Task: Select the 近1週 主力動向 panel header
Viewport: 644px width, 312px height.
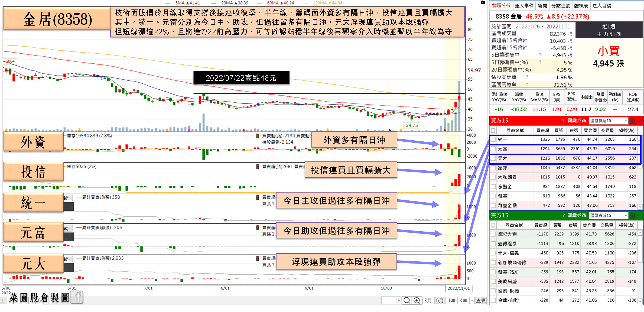Action: coord(609,30)
